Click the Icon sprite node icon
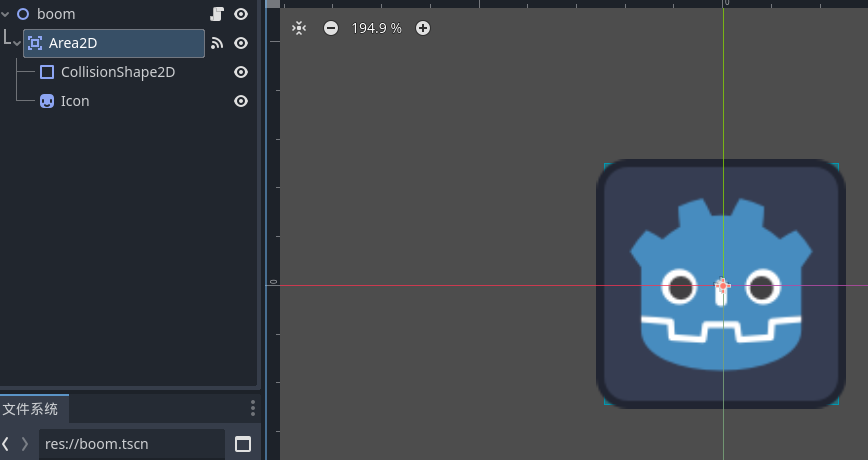Image resolution: width=868 pixels, height=460 pixels. (x=47, y=101)
